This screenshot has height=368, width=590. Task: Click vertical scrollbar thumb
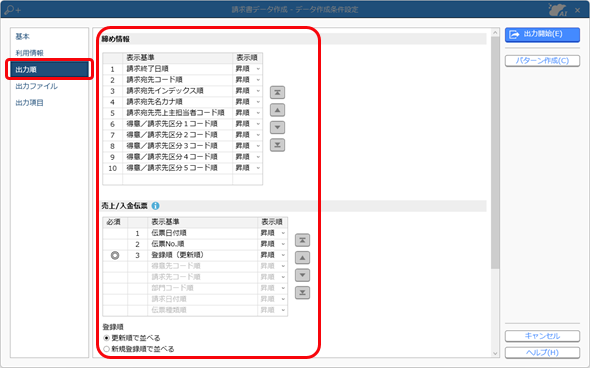(x=495, y=152)
